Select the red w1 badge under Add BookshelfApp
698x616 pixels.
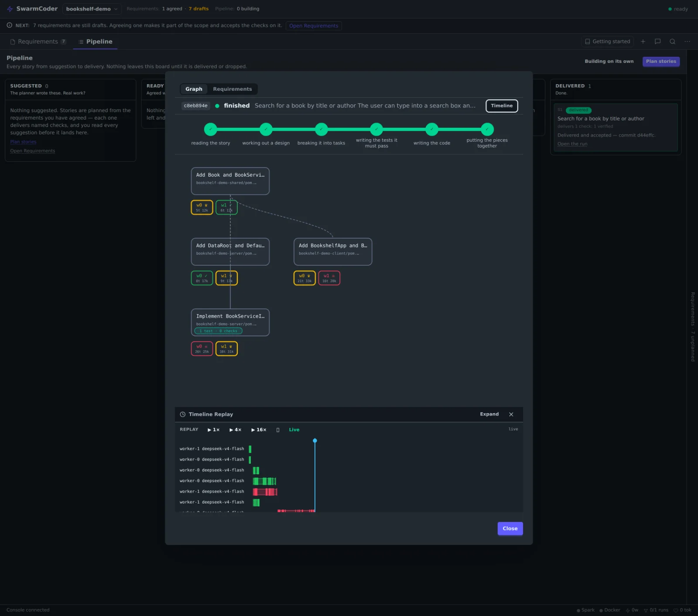click(329, 278)
